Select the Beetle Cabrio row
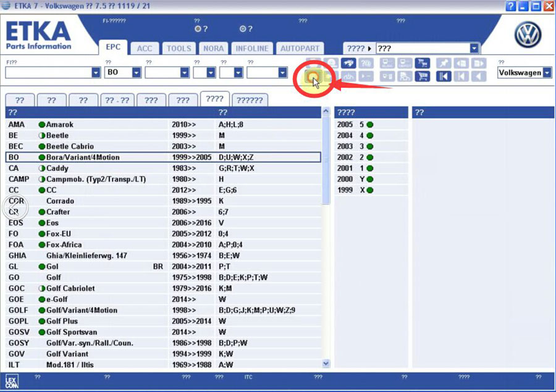This screenshot has height=392, width=556. click(163, 146)
